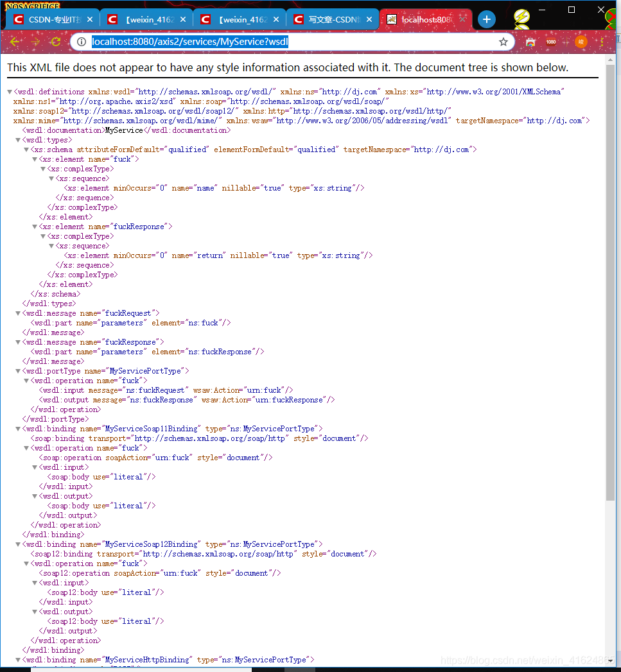The width and height of the screenshot is (621, 672).
Task: Switch to the second 【weixin_4162 tab
Action: pyautogui.click(x=240, y=19)
